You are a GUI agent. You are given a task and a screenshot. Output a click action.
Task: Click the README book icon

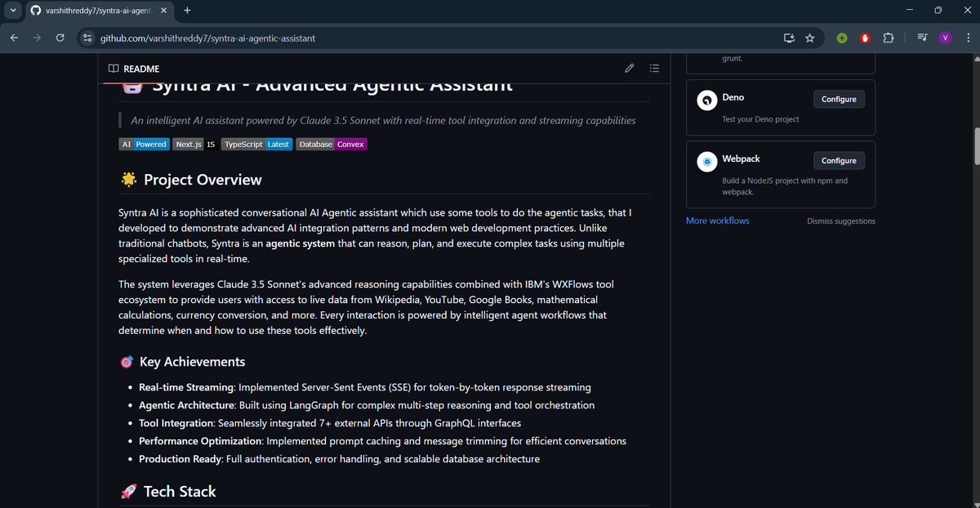click(x=114, y=69)
